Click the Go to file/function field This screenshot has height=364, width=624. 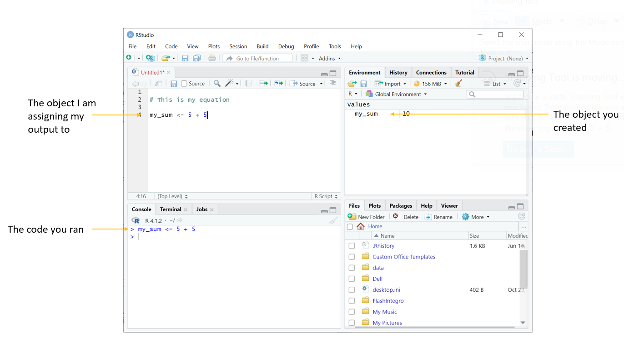(x=257, y=58)
